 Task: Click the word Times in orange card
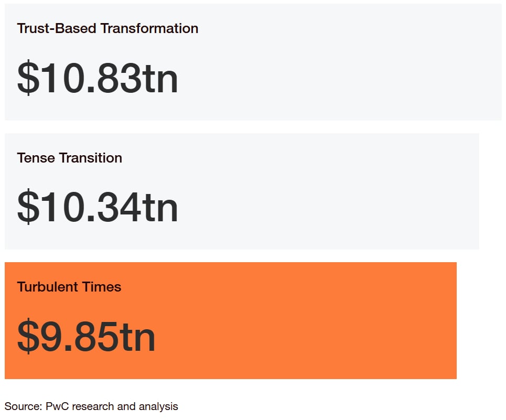(x=102, y=287)
